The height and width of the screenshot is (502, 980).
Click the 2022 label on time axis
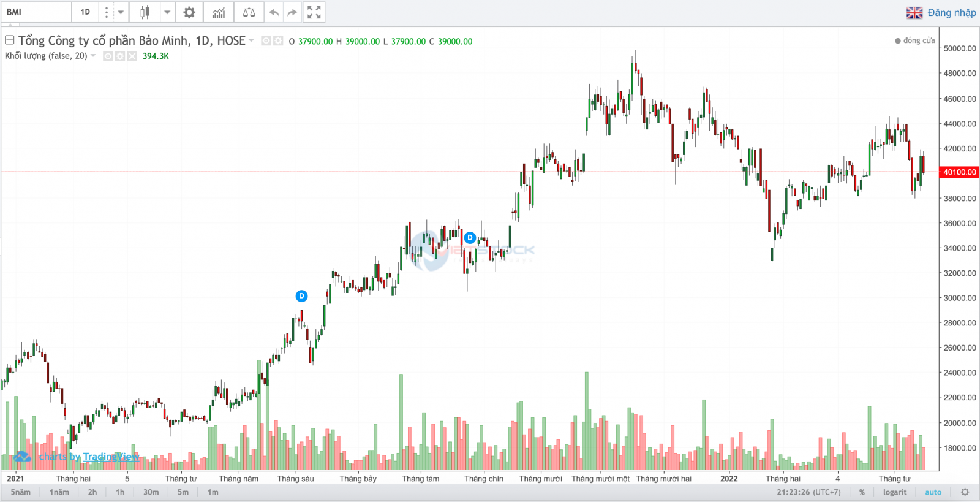click(729, 479)
